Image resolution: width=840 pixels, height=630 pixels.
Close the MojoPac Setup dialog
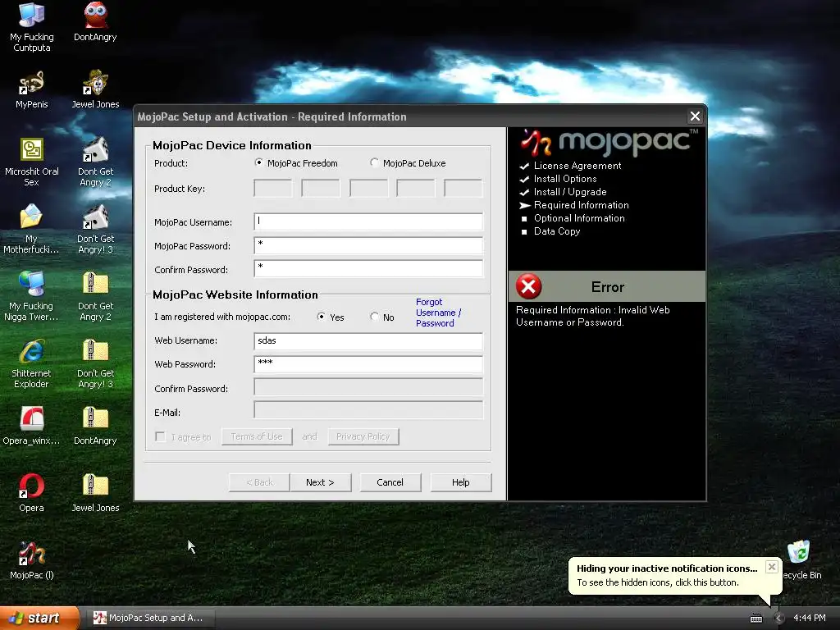[695, 116]
